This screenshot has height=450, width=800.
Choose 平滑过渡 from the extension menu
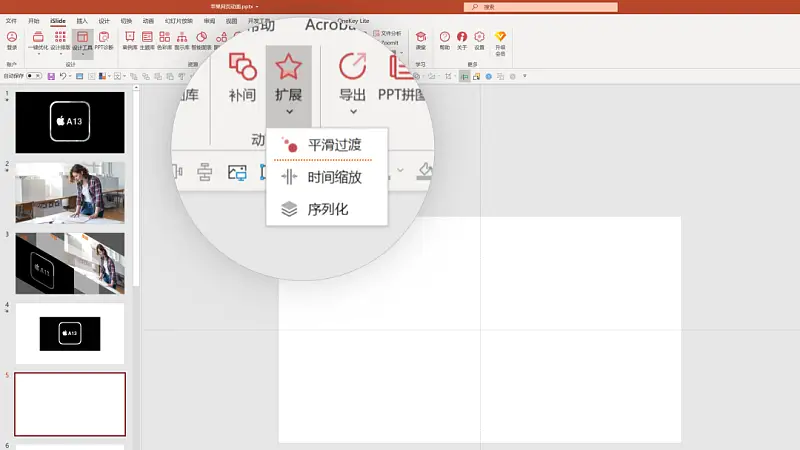point(327,145)
